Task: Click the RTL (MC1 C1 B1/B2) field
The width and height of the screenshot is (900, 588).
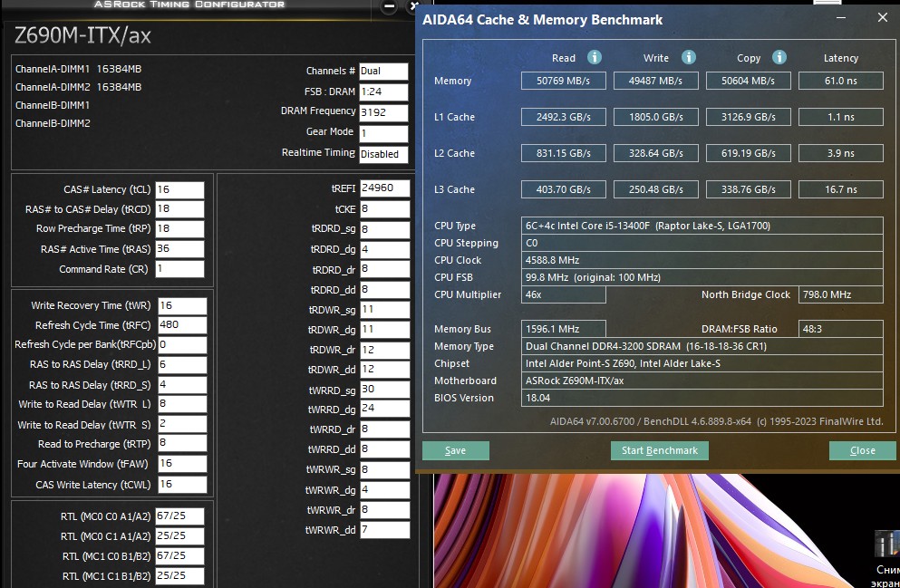Action: point(179,575)
